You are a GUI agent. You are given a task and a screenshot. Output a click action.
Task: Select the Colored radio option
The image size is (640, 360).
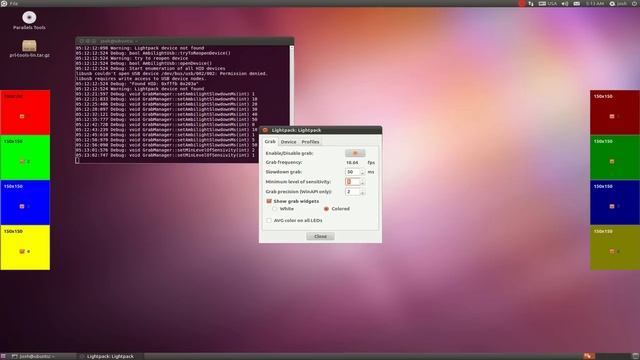(x=326, y=209)
